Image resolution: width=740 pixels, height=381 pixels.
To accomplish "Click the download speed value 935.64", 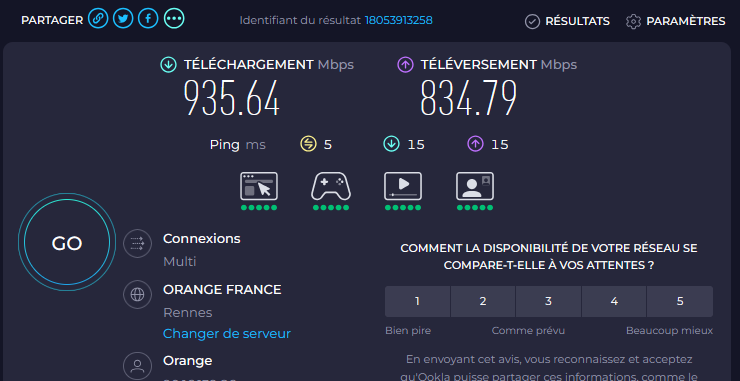I will click(231, 98).
